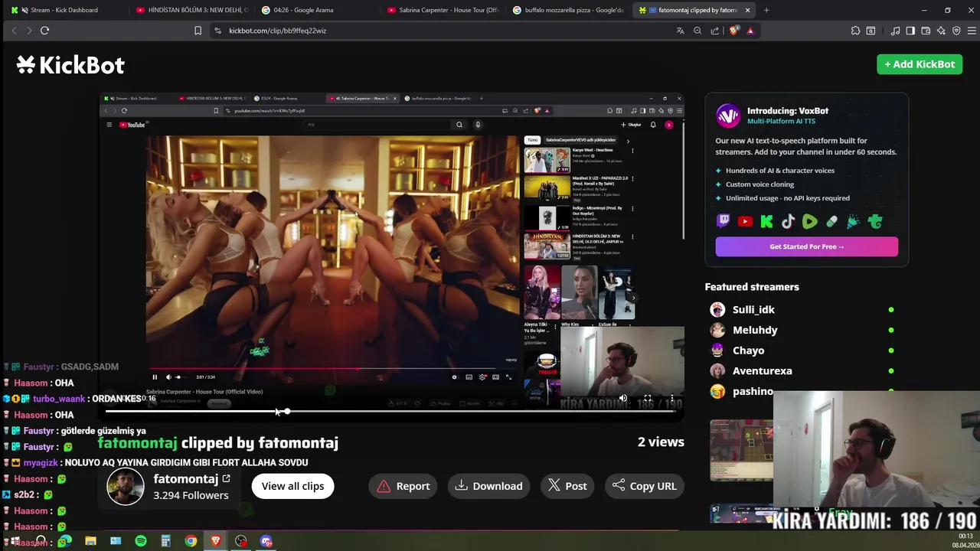Click the View all clips button
This screenshot has width=980, height=551.
pos(292,486)
